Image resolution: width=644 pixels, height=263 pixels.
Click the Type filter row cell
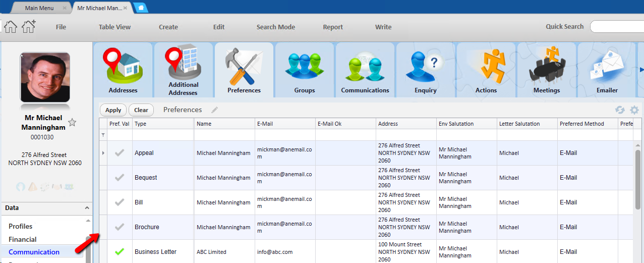point(163,135)
